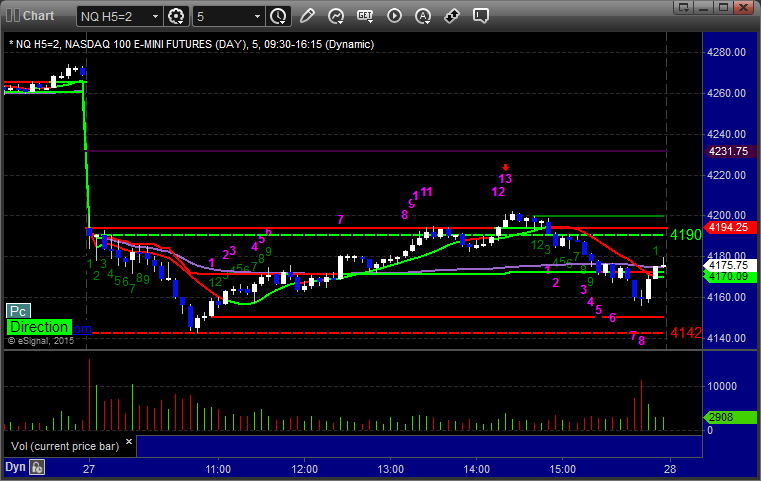
Task: Select the pencil drawing tools icon
Action: point(307,16)
